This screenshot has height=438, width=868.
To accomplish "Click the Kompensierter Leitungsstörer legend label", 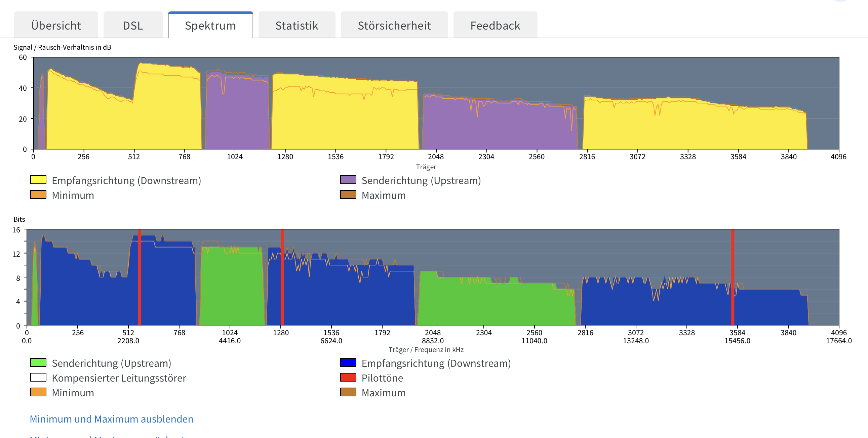I will pyautogui.click(x=119, y=378).
